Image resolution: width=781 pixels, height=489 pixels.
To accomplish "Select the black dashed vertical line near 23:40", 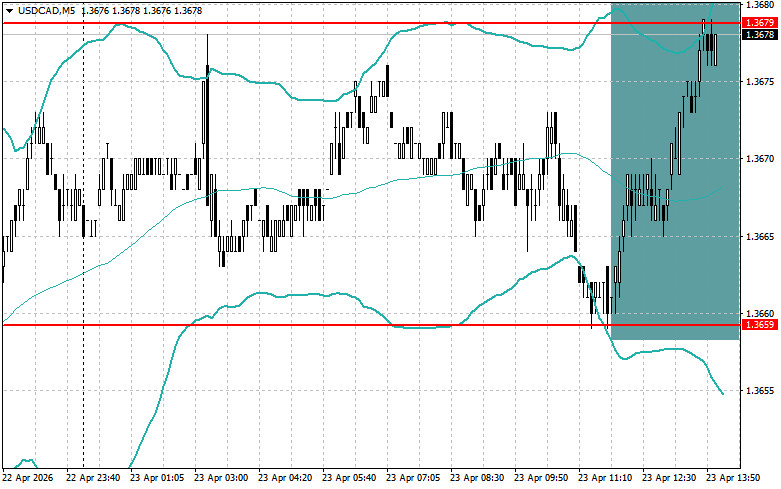I will pos(83,234).
